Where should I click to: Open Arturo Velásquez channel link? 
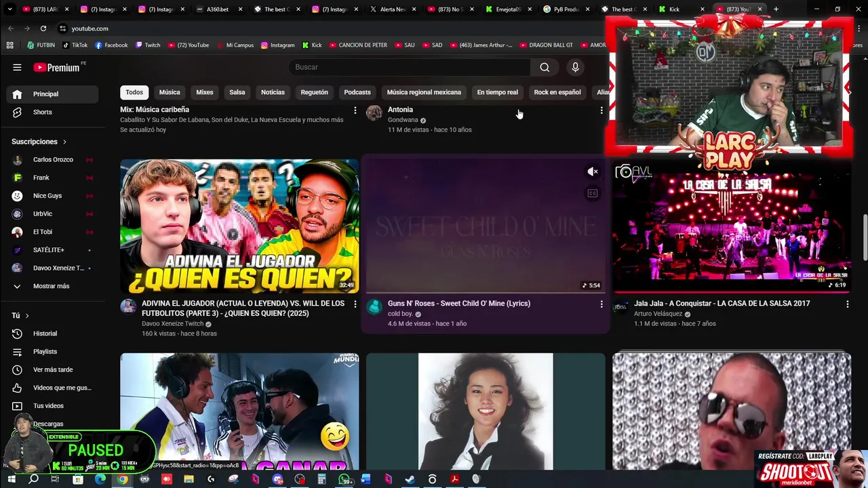[x=658, y=314]
